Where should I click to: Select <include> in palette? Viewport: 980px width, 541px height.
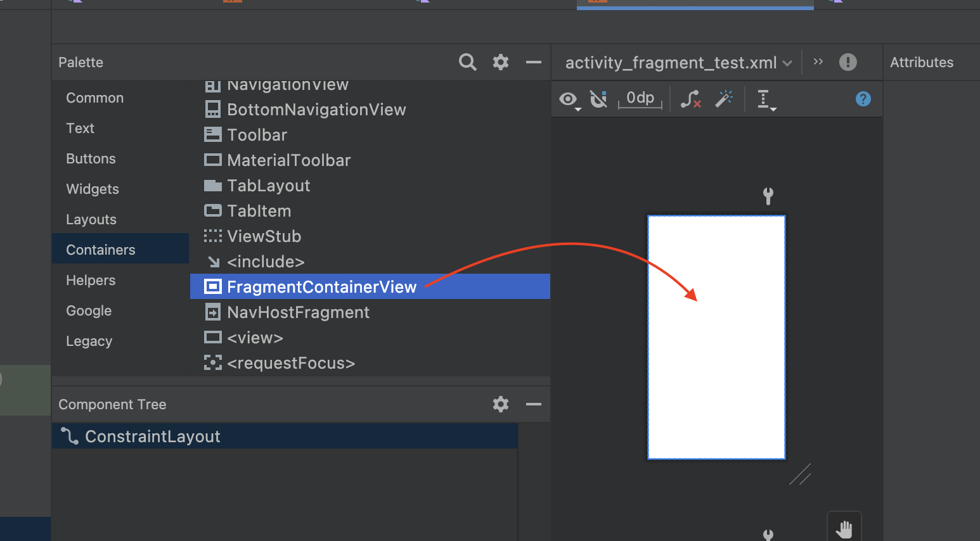point(370,262)
